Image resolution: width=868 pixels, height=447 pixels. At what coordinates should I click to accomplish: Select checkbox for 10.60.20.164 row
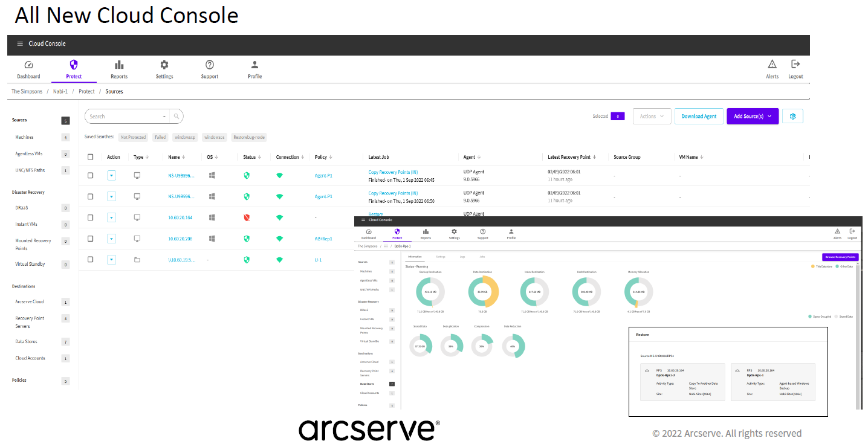[91, 217]
